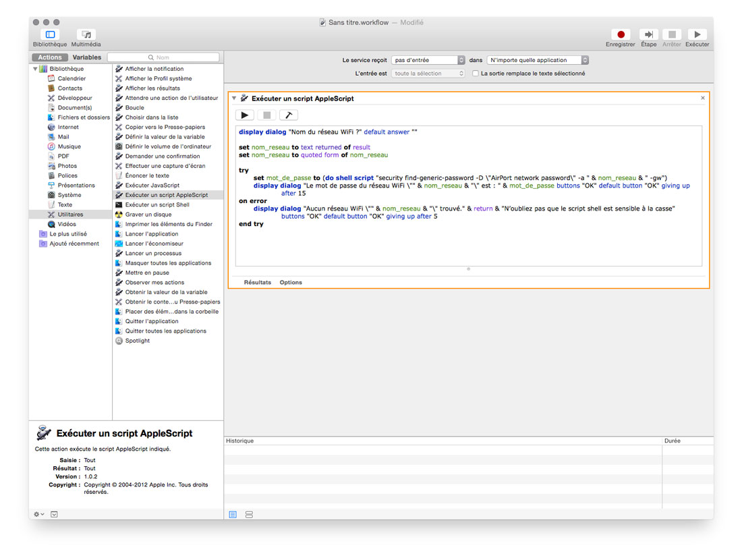Compile the script with the hammer icon
The height and width of the screenshot is (560, 742).
(289, 115)
